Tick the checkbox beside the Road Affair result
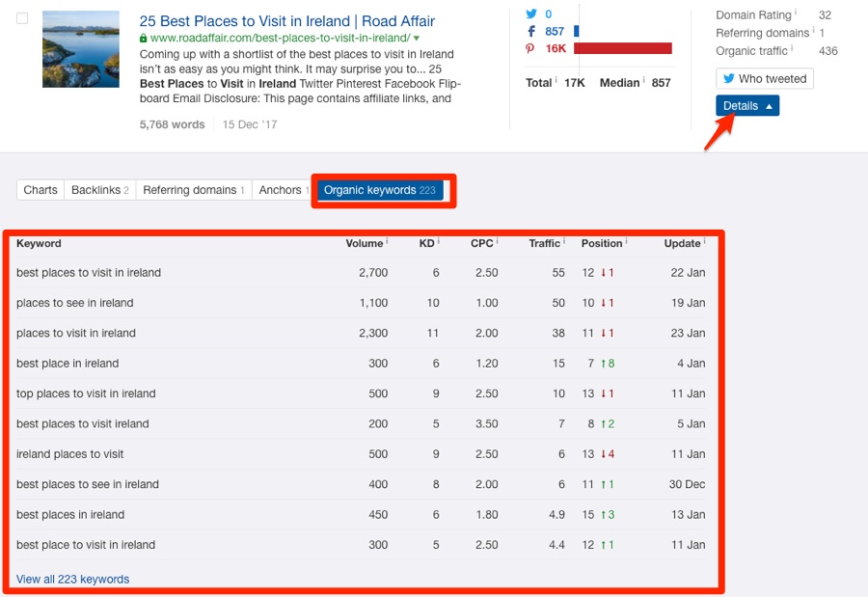Screen dimensions: 868x597 coord(22,18)
